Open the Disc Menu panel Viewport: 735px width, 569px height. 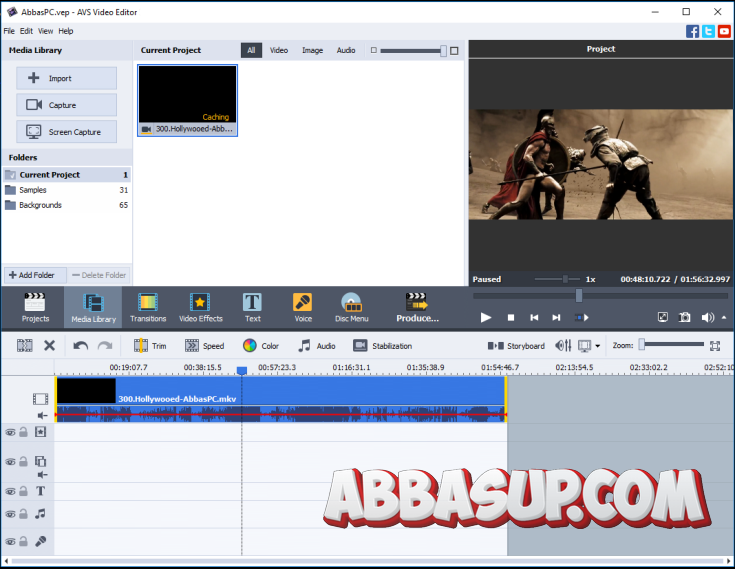(x=352, y=307)
